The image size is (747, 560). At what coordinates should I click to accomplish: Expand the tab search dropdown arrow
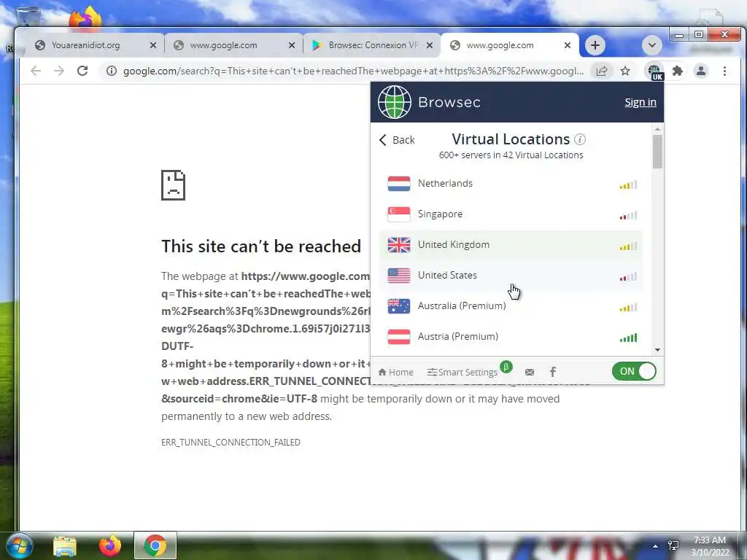[x=651, y=45]
